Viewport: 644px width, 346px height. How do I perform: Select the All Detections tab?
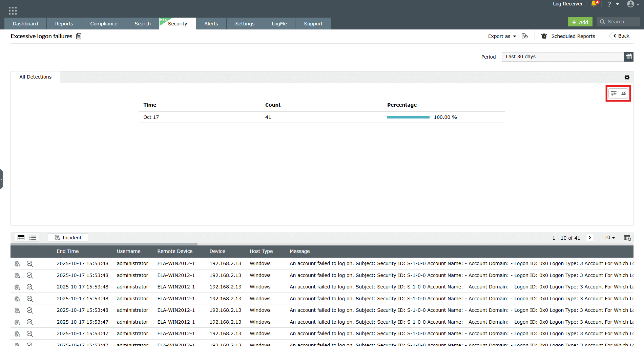click(x=35, y=77)
